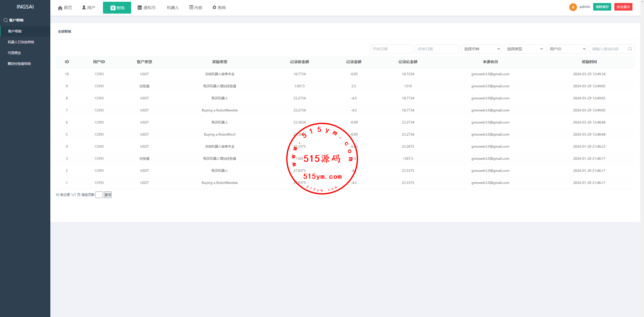Screen dimensions: 644x317
Task: Expand the 用户ID search field dropdown
Action: click(566, 49)
